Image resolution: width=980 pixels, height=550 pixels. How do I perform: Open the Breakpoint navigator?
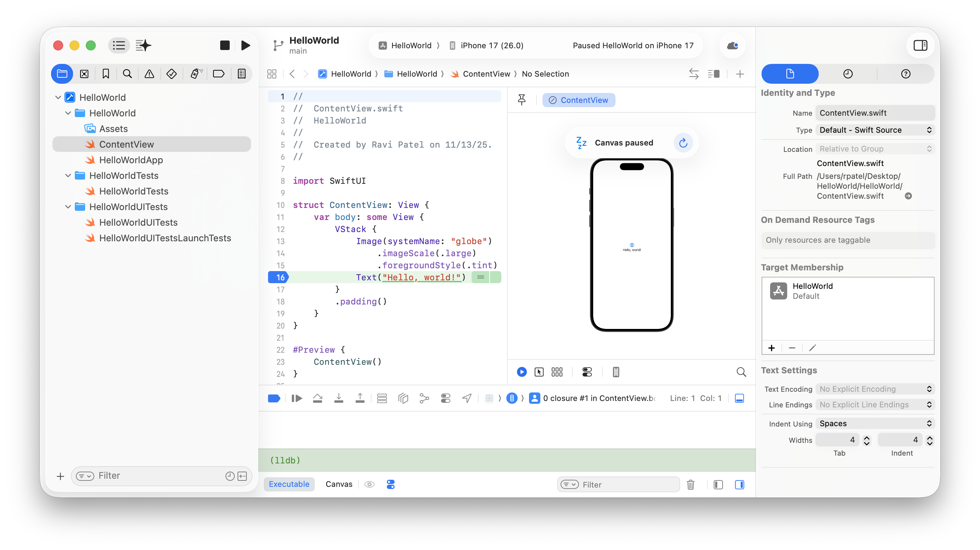(x=218, y=73)
